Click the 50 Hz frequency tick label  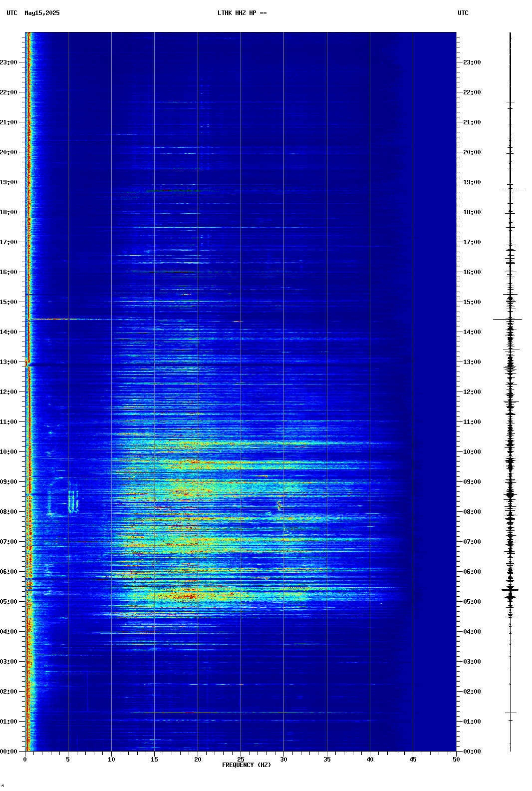(x=456, y=760)
